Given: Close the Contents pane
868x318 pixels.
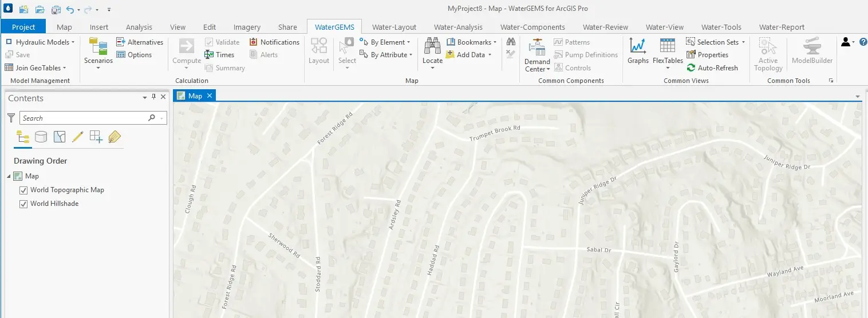Looking at the screenshot, I should coord(163,98).
